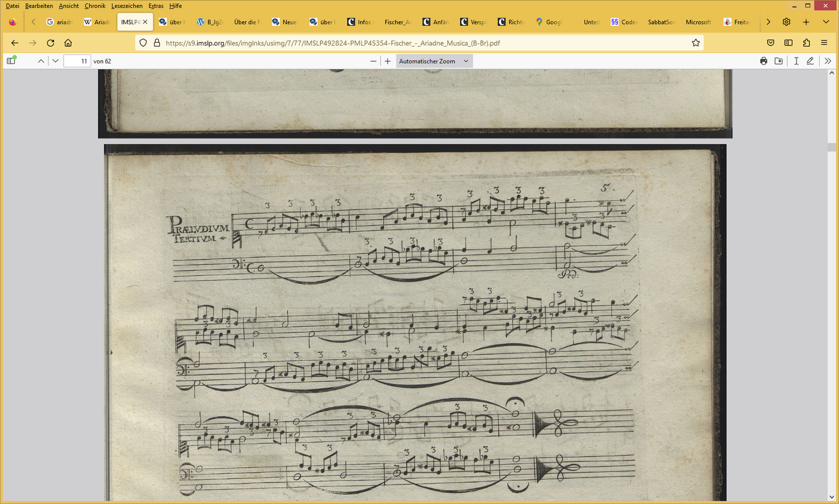
Task: Open the Datei menu
Action: coord(13,6)
